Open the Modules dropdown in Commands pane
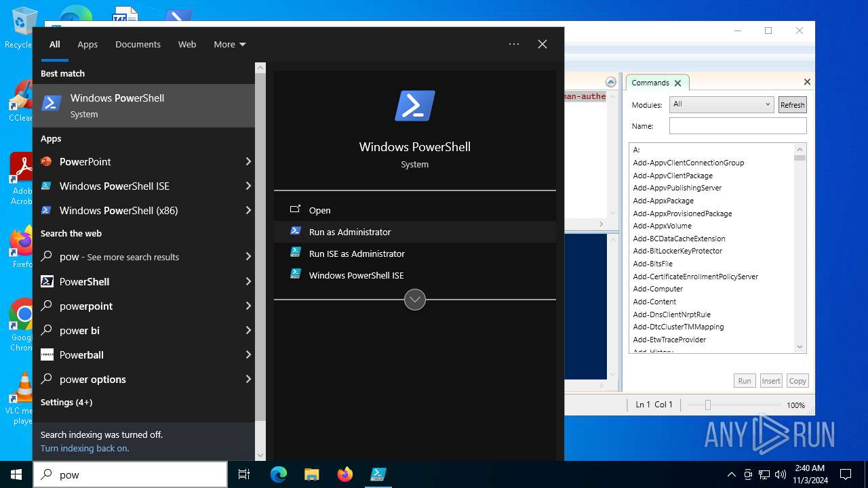The image size is (868, 488). pos(722,104)
